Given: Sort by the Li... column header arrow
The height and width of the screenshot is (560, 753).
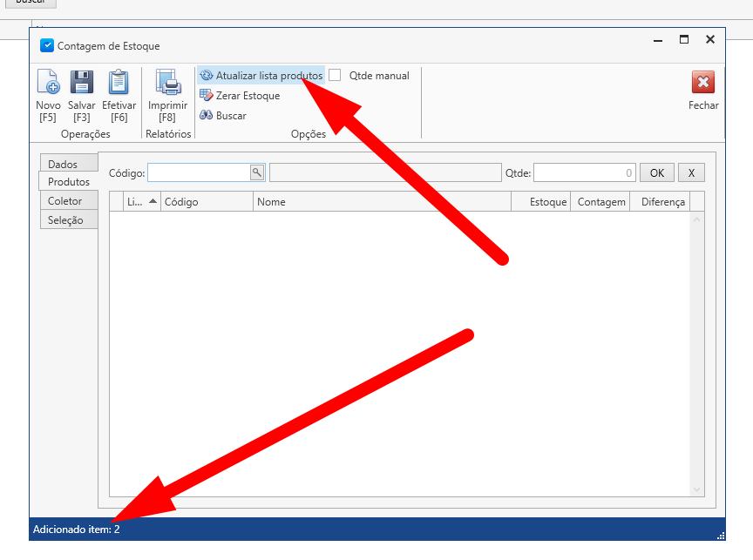Looking at the screenshot, I should [153, 201].
